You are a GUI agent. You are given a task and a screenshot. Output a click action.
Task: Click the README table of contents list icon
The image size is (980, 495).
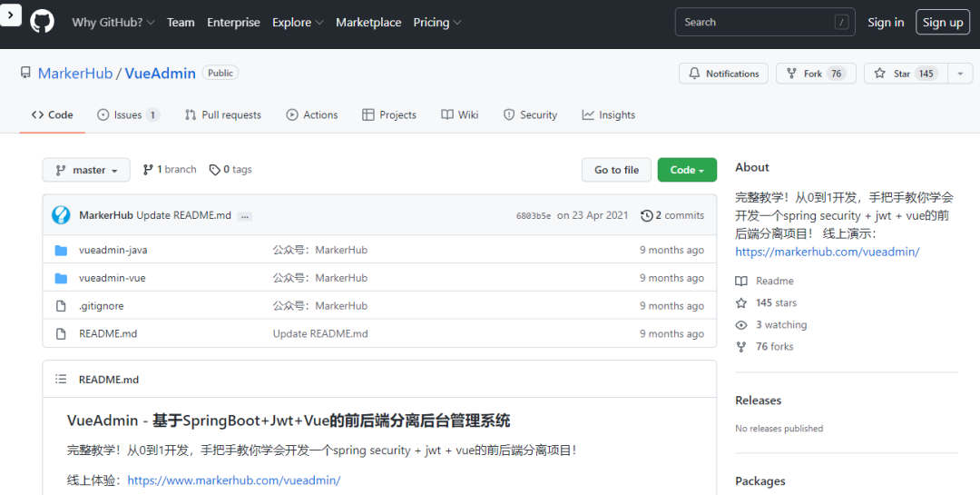61,380
